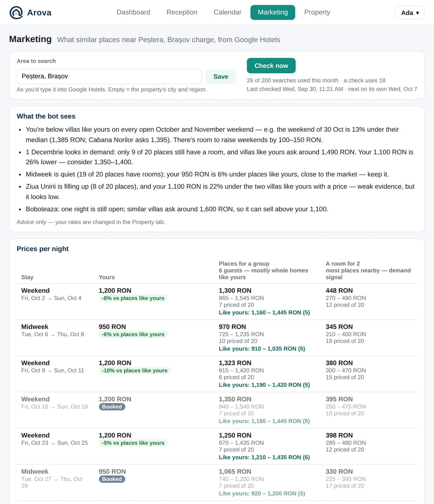Viewport: 434px width, 504px height.
Task: Select the Marketing tab
Action: coord(273,12)
